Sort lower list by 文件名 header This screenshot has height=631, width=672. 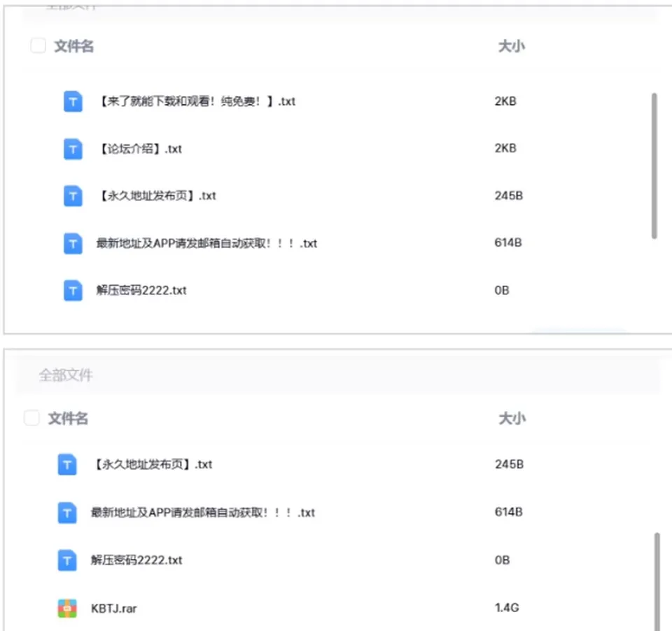tap(68, 418)
